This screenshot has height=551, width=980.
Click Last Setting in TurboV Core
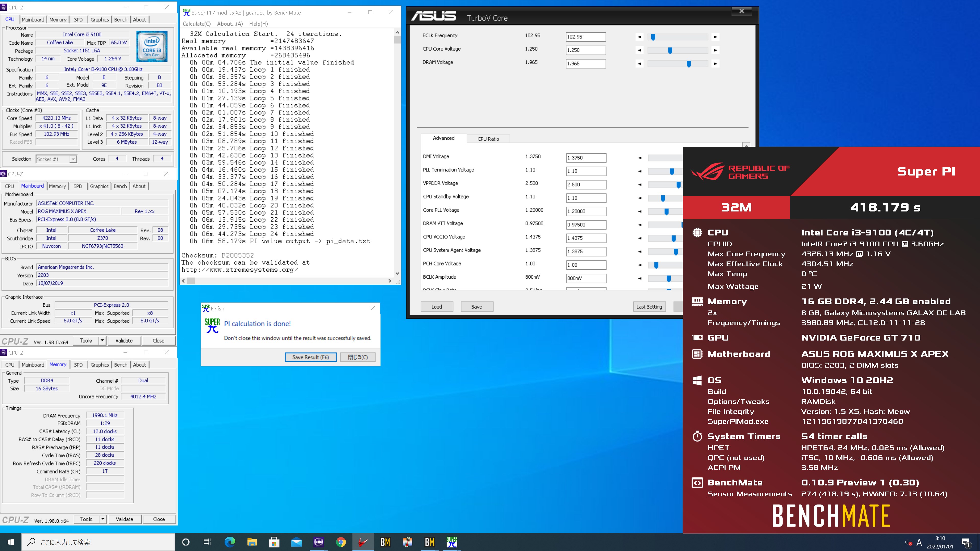pyautogui.click(x=649, y=307)
